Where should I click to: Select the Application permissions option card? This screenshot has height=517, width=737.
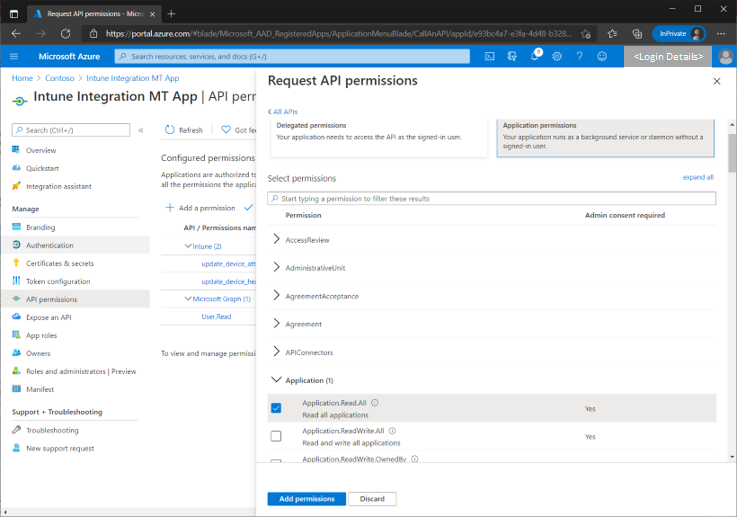(607, 136)
